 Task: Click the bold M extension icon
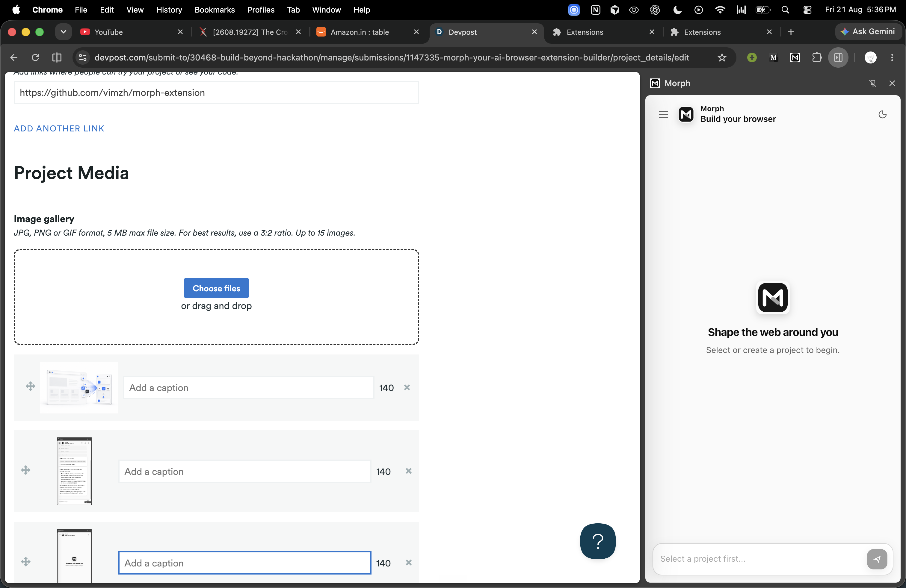point(774,58)
